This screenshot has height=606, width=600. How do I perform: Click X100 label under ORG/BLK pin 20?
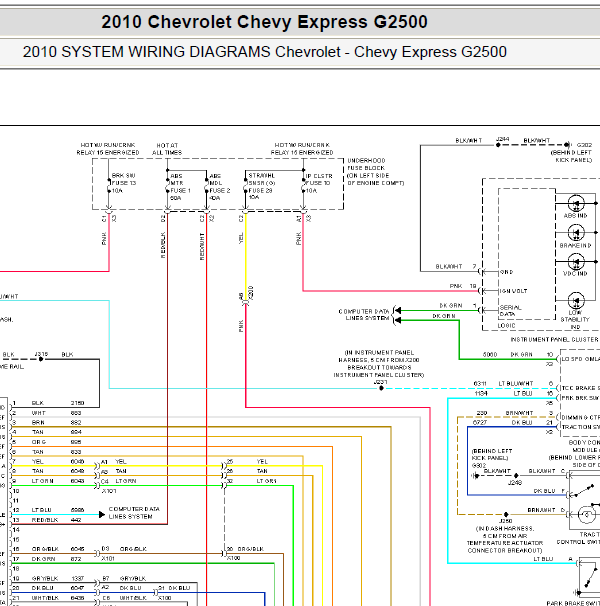(x=233, y=558)
